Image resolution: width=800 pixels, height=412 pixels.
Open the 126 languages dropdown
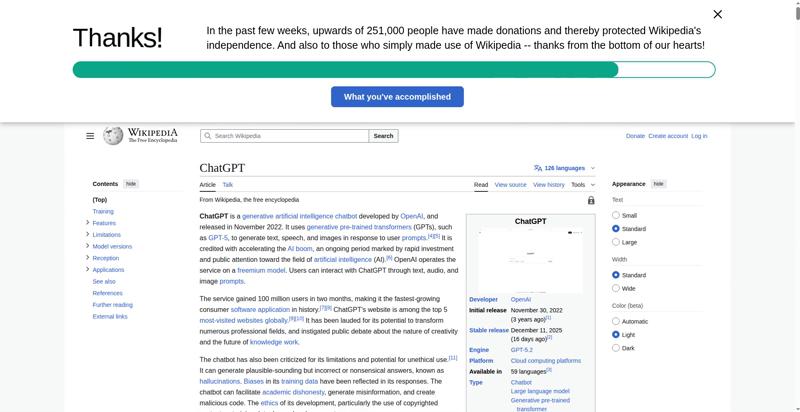click(x=565, y=168)
